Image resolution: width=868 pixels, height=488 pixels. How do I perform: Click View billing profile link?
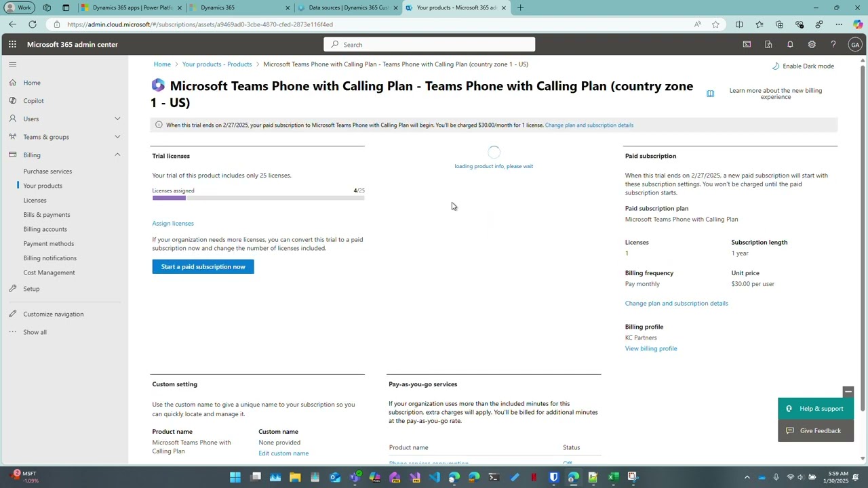(x=651, y=348)
